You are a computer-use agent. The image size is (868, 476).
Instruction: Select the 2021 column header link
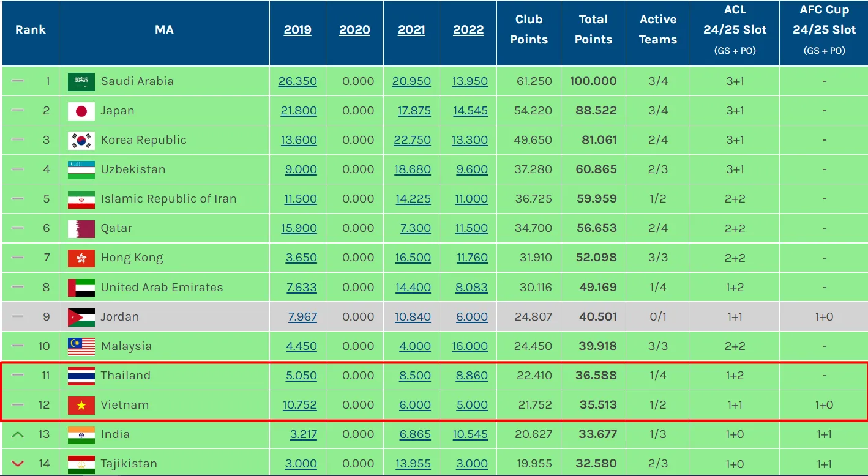click(411, 30)
